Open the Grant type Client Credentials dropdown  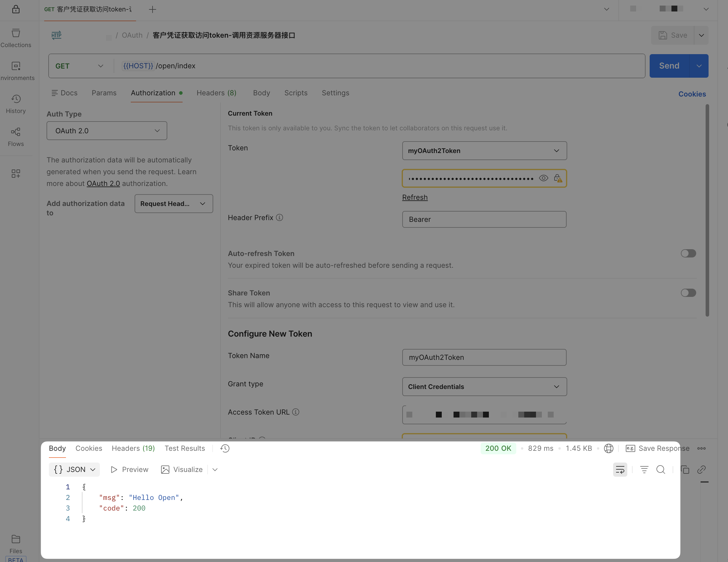click(x=484, y=386)
